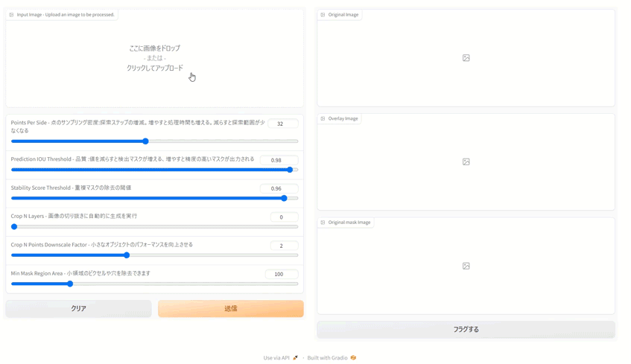The width and height of the screenshot is (631, 364).
Task: Click the Original mask Image label icon
Action: pos(323,223)
